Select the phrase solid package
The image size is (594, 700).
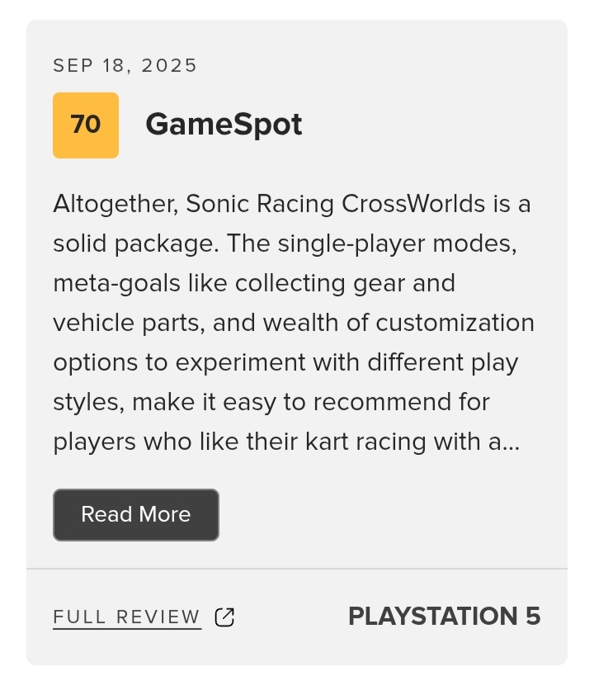pos(135,244)
